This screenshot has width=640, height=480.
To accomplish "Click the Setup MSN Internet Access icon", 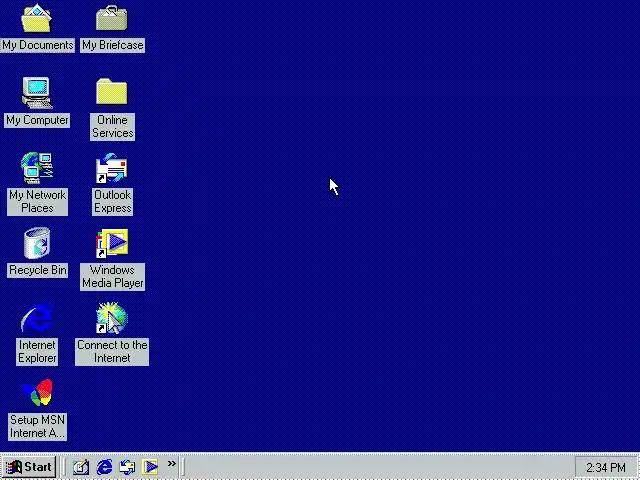I will 37,393.
